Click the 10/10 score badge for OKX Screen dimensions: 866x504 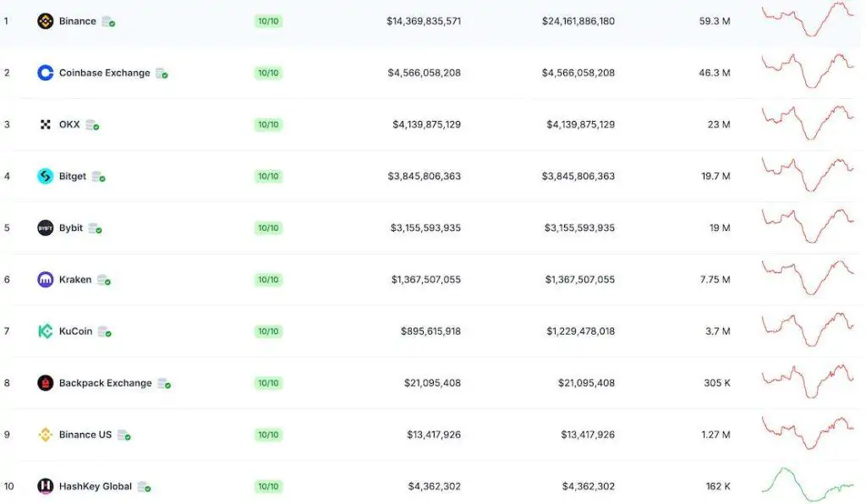268,124
